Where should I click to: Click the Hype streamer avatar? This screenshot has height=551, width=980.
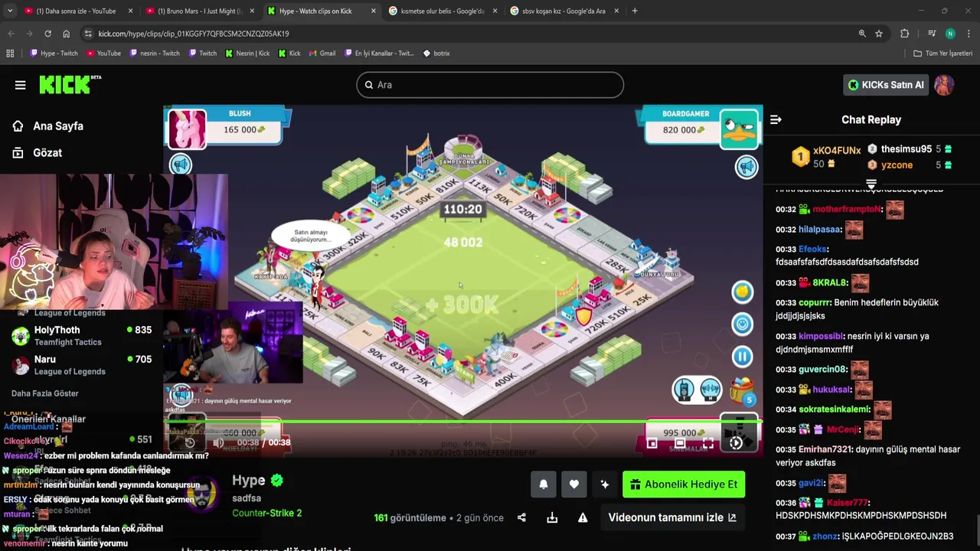point(203,494)
